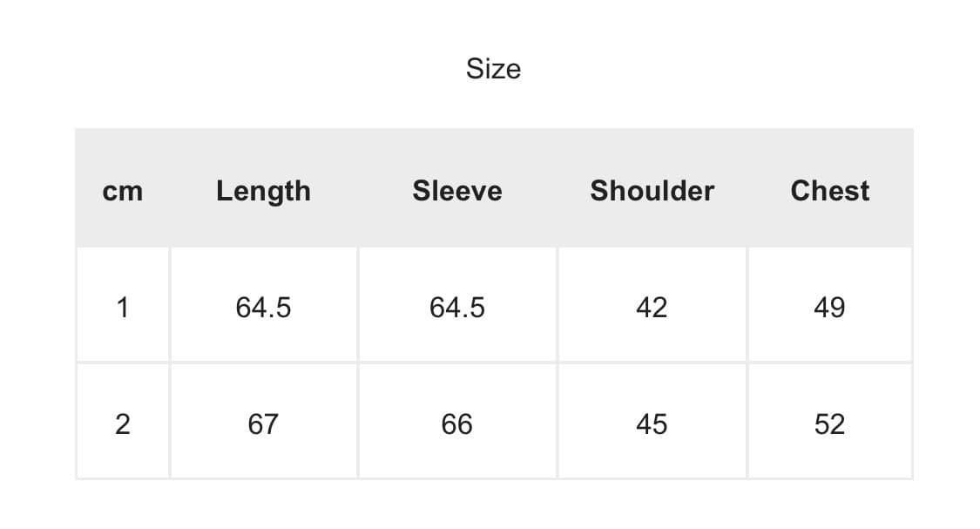Select the Shoulder value 45
Viewport: 980px width, 529px height.
(x=652, y=424)
